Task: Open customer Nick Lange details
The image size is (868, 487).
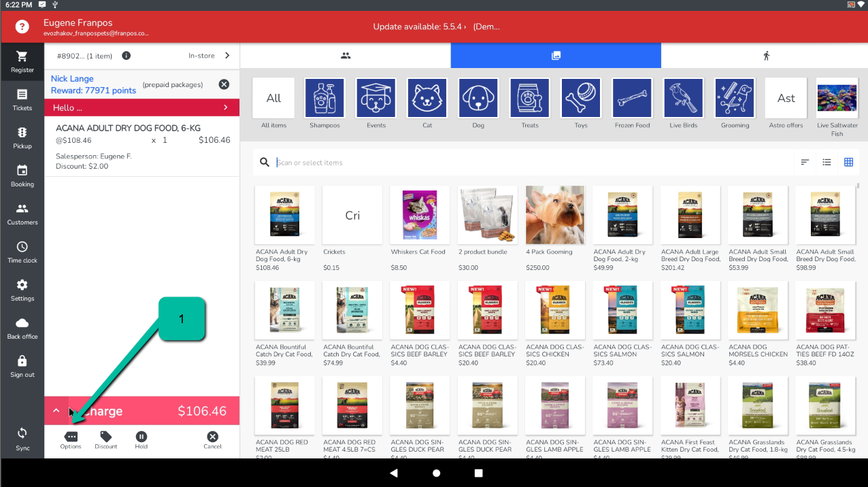Action: click(x=93, y=84)
